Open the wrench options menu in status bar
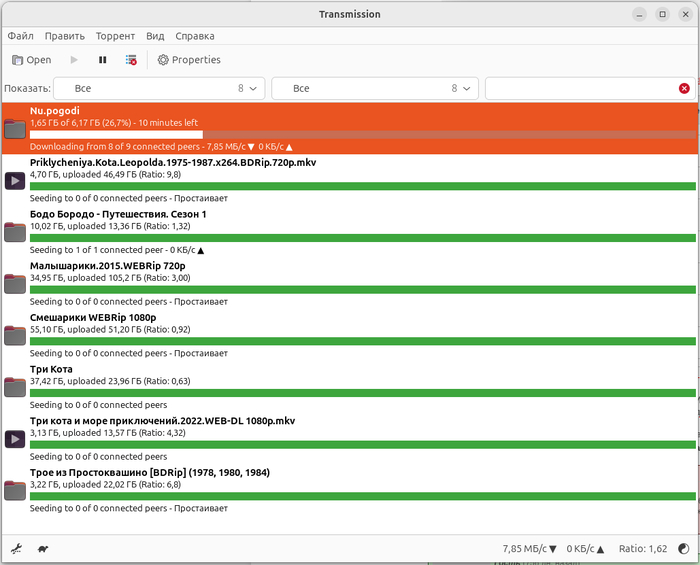The image size is (700, 565). tap(16, 549)
